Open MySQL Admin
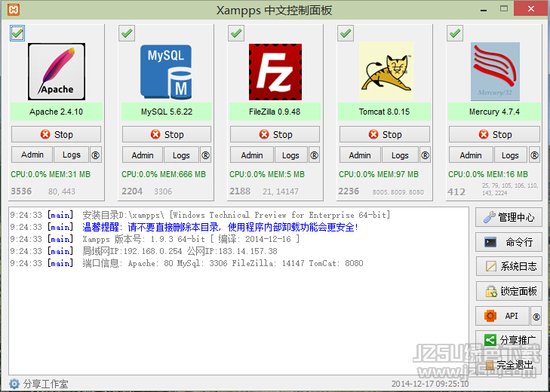The height and width of the screenshot is (392, 550). click(143, 155)
